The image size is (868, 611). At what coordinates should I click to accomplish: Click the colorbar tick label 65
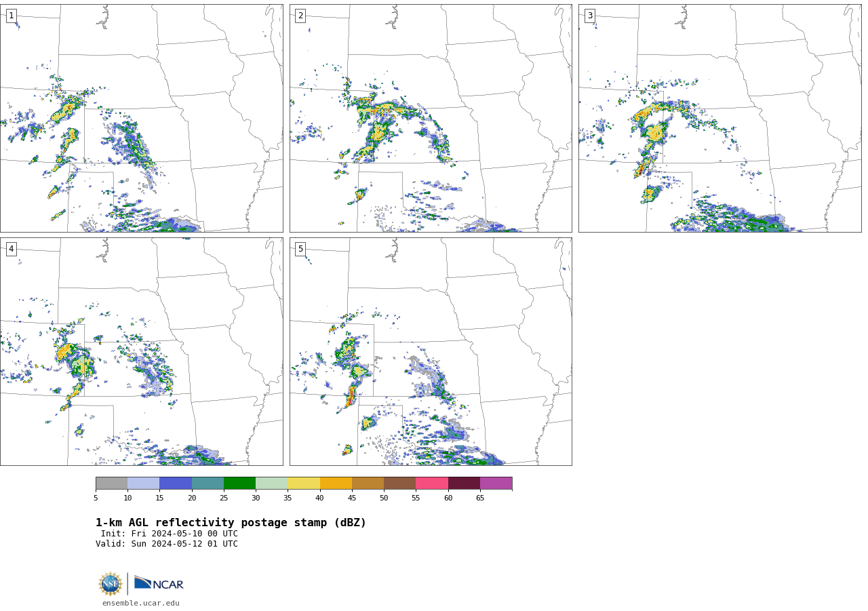tap(480, 498)
